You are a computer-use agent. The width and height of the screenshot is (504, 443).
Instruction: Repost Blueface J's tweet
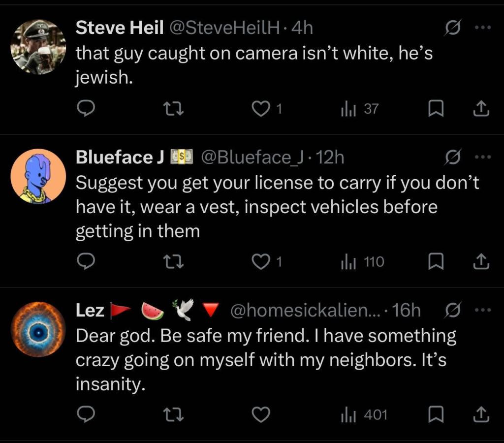click(173, 262)
